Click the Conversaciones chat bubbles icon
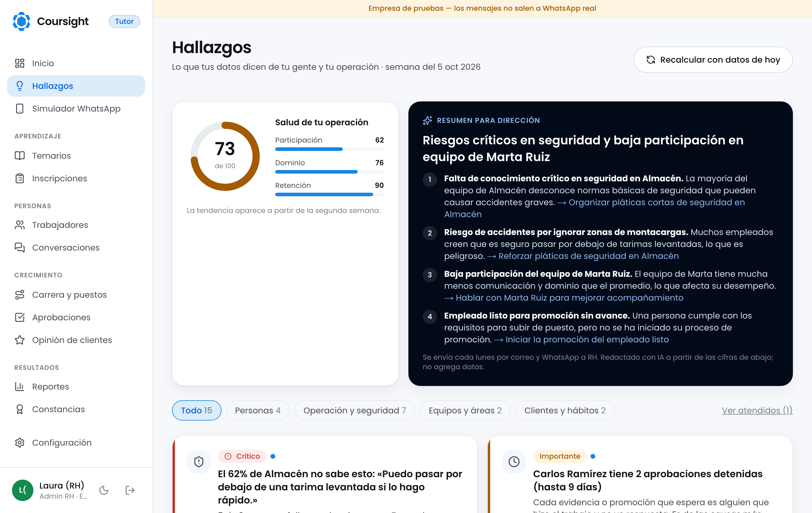Image resolution: width=812 pixels, height=513 pixels. [20, 248]
